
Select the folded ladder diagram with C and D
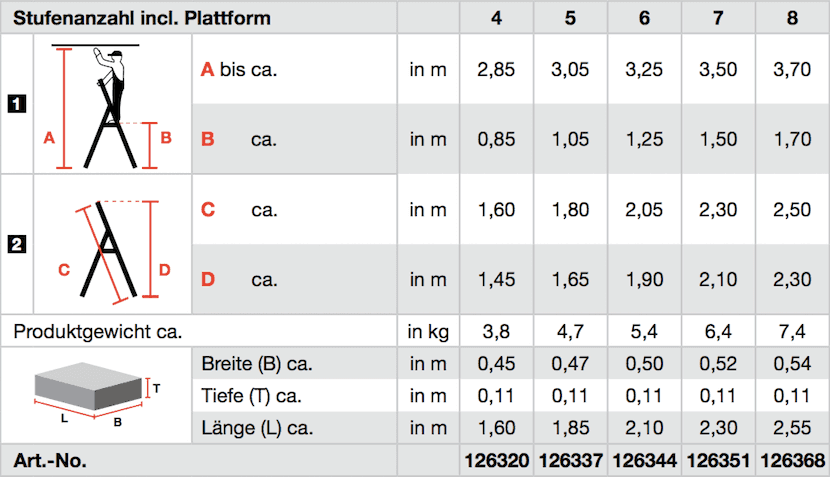[110, 245]
